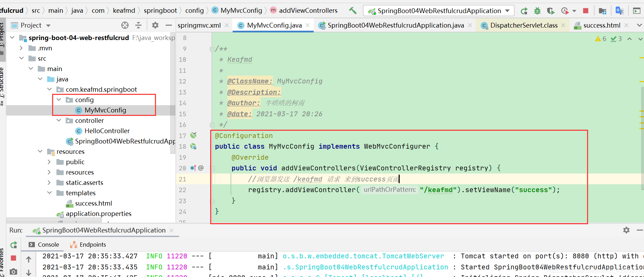
Task: Click the Translate plugin icon
Action: click(619, 11)
